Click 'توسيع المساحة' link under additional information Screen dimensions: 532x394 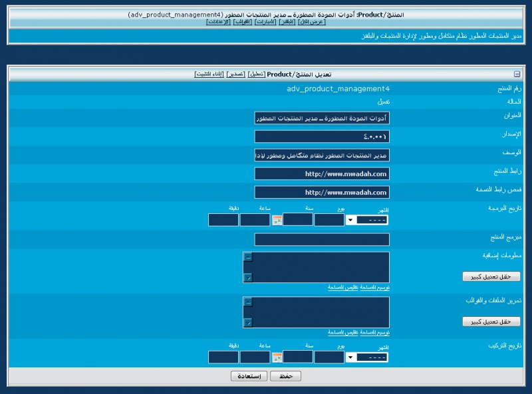(x=375, y=287)
